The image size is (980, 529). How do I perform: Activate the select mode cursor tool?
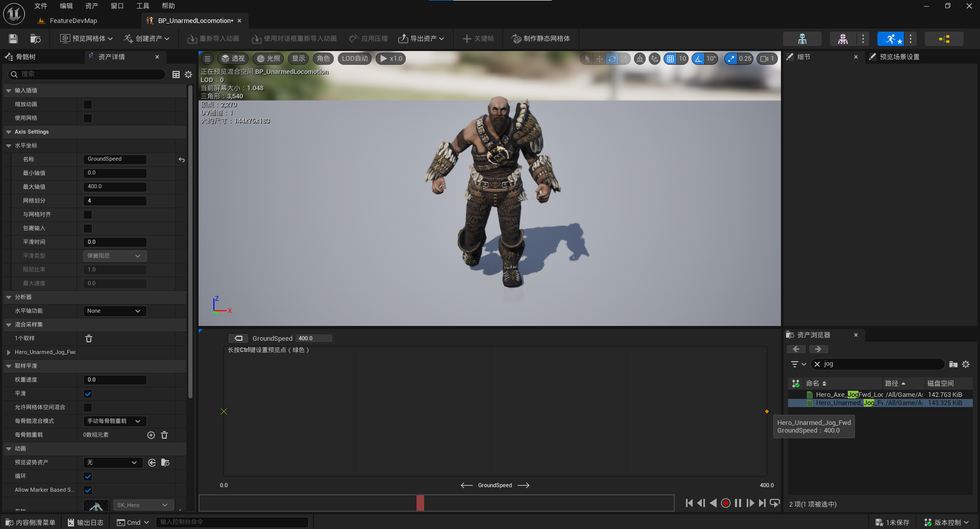pos(587,59)
